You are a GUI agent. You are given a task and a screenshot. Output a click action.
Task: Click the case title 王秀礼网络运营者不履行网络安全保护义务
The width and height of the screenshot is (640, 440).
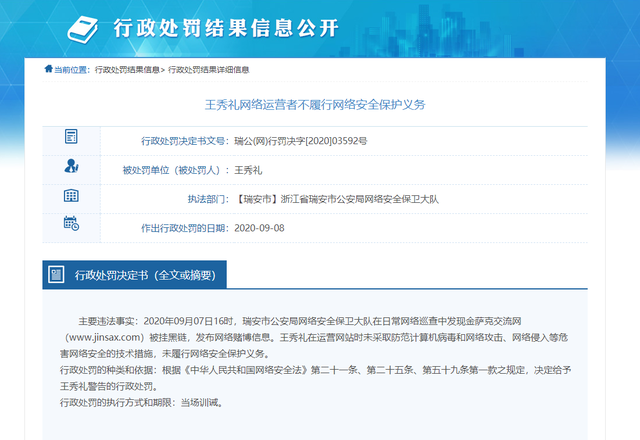click(x=315, y=104)
